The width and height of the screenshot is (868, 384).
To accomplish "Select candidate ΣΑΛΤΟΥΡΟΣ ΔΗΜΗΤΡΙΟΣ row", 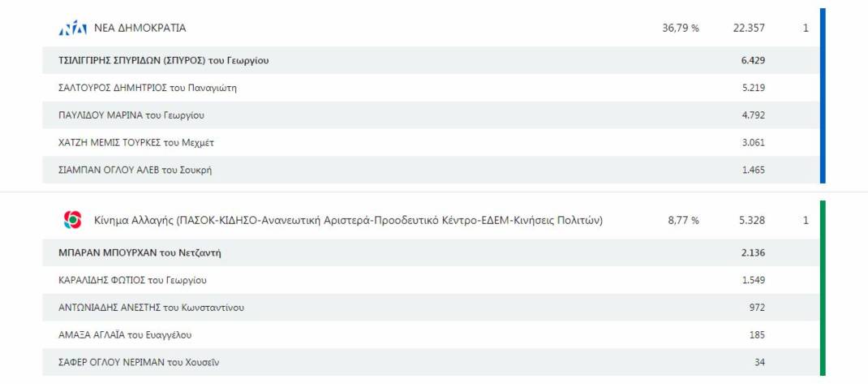I will tap(431, 88).
